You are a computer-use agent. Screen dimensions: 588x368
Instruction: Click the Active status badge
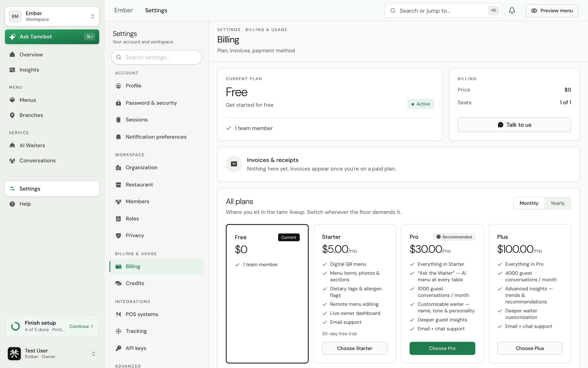click(x=421, y=104)
